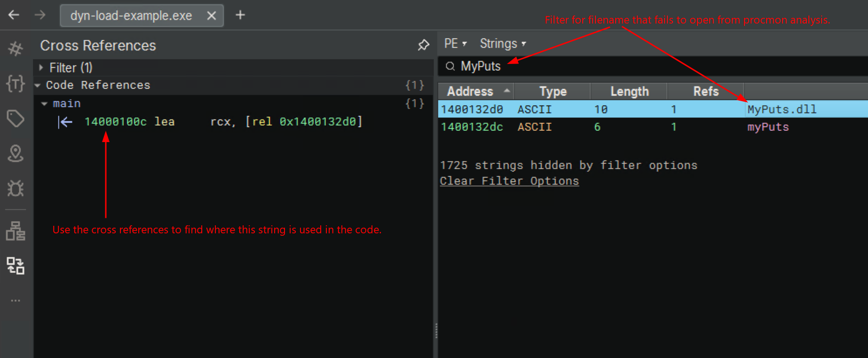Select the Cross References sidebar icon
Image resolution: width=868 pixels, height=358 pixels.
[16, 266]
